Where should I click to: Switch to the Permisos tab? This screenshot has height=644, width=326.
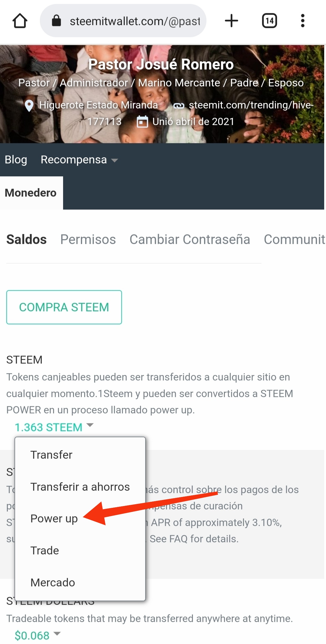click(x=88, y=239)
